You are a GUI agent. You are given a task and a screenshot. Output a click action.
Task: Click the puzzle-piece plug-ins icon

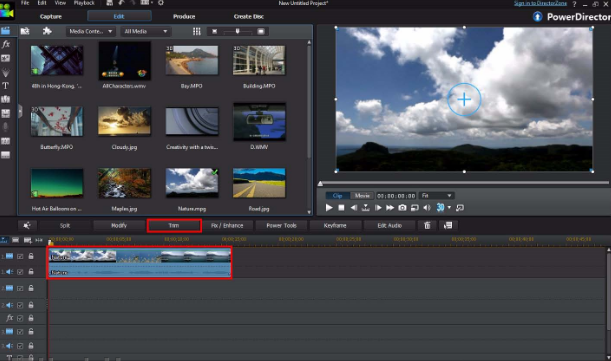[x=47, y=31]
